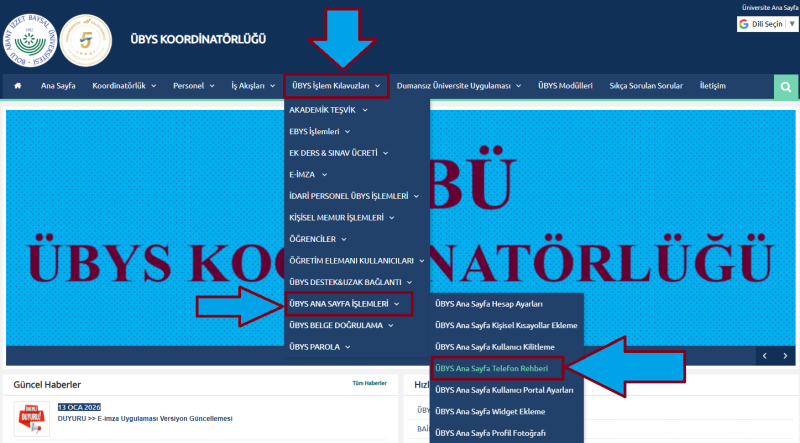The width and height of the screenshot is (800, 443).
Task: Expand the Personel dropdown menu
Action: pos(193,86)
